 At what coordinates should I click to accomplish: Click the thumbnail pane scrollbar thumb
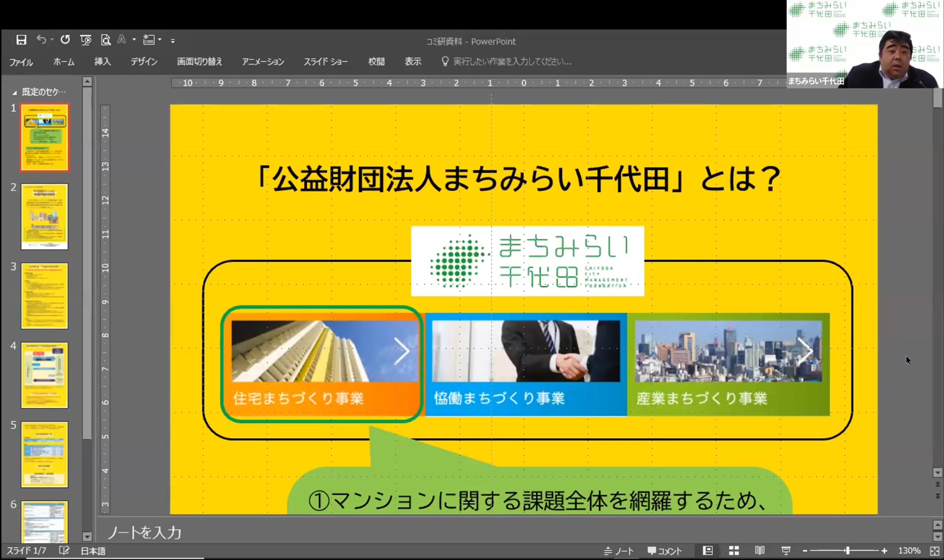[87, 263]
